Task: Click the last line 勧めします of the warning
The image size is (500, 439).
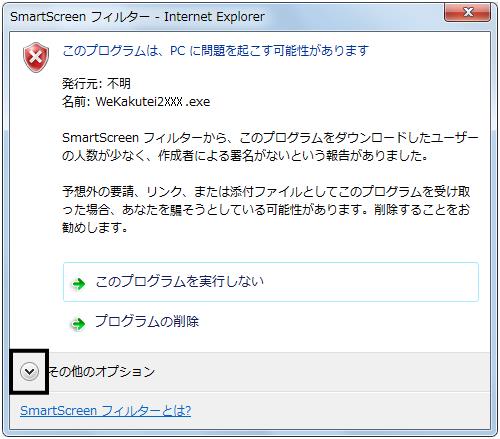Action: click(95, 227)
